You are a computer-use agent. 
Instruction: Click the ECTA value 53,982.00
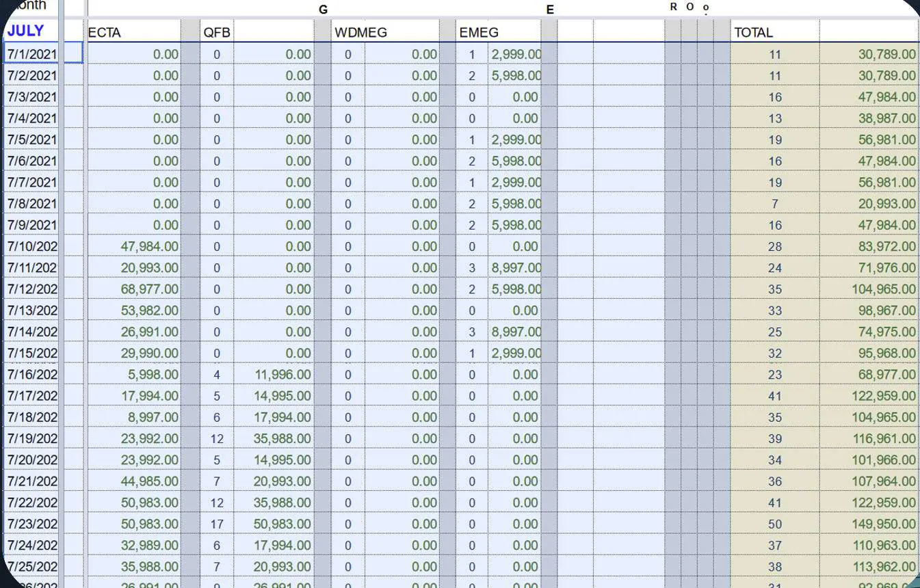(134, 310)
